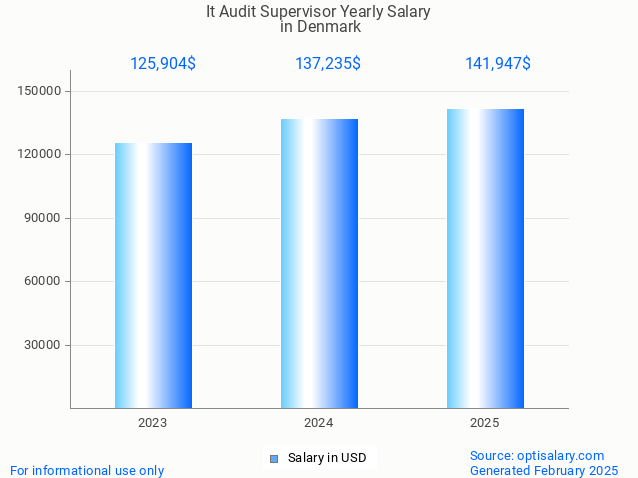
Task: Click the 2025 x-axis label
Action: click(485, 423)
